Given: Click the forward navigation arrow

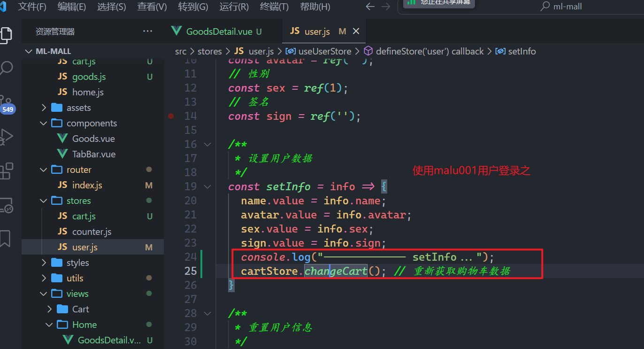Looking at the screenshot, I should tap(386, 7).
